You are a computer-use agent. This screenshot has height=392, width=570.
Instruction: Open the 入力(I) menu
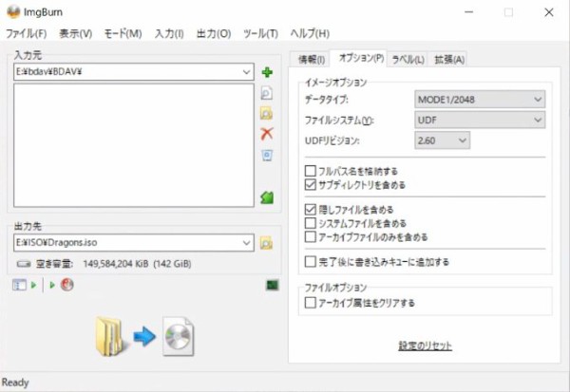[x=169, y=34]
